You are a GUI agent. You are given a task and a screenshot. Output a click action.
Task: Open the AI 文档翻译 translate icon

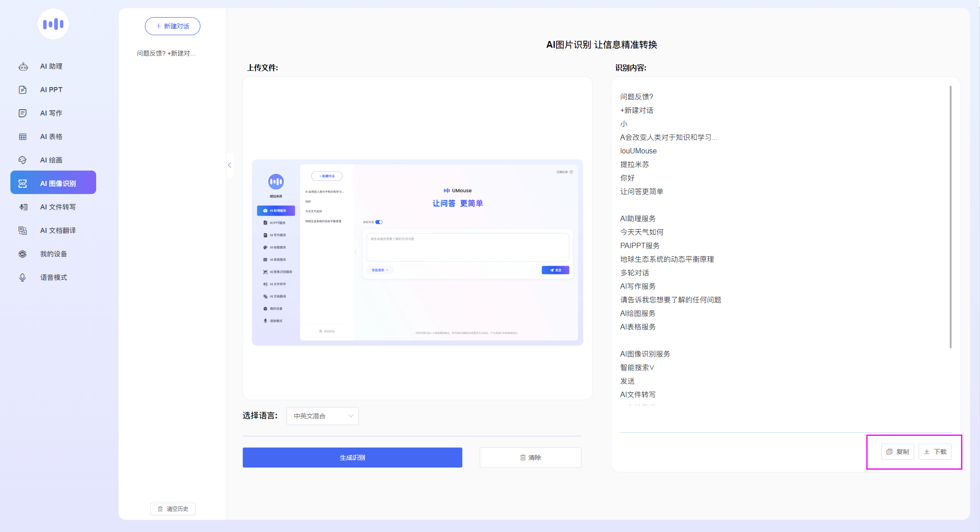coord(23,231)
